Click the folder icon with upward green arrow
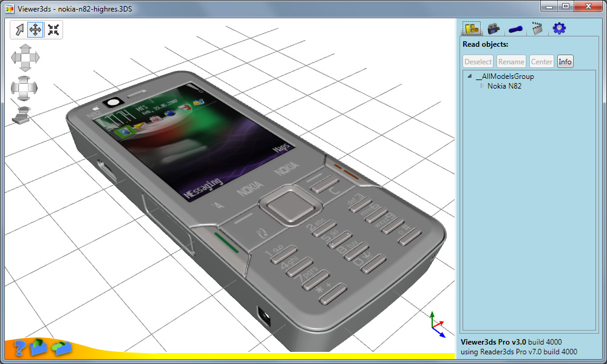 coord(38,346)
